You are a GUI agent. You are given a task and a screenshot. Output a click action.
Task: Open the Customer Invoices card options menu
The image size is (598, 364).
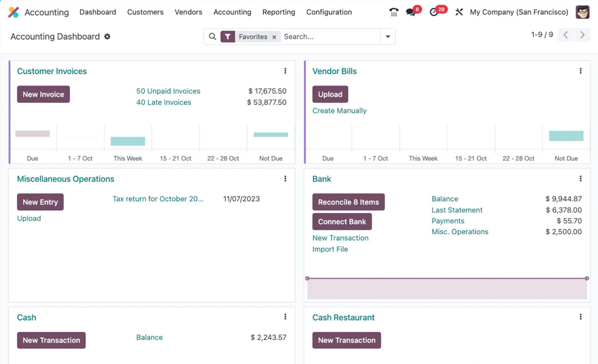pos(285,71)
